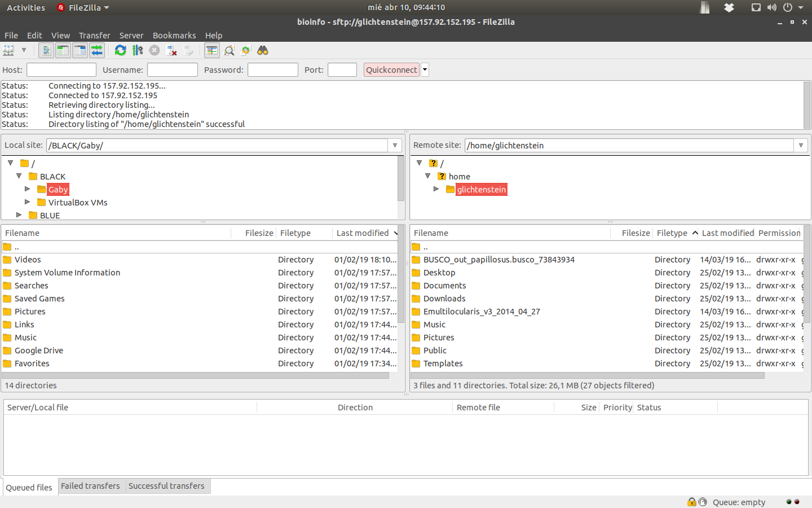Click the Saved Games folder icon
Viewport: 812px width, 508px height.
point(7,299)
